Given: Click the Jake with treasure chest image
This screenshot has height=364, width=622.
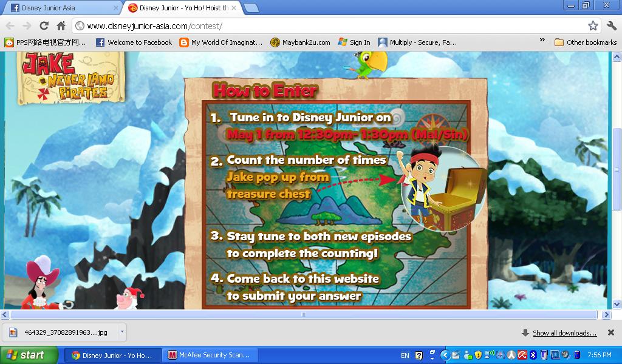Looking at the screenshot, I should pos(443,187).
